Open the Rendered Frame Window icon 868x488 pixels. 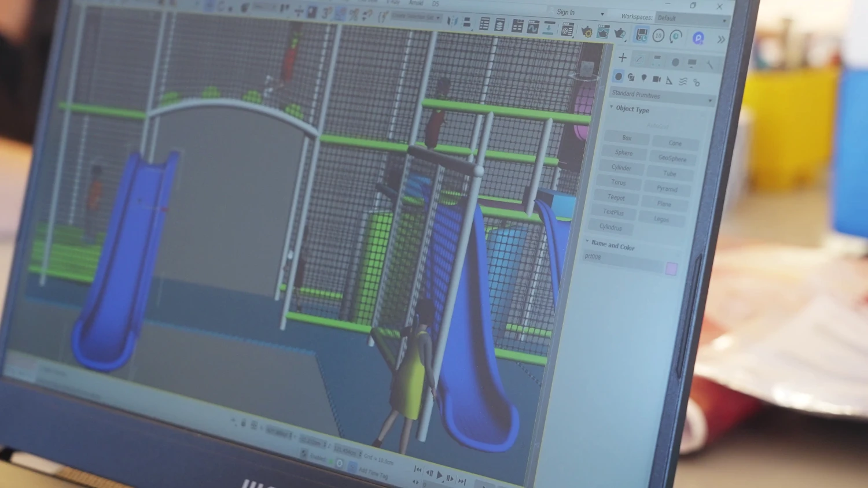pyautogui.click(x=603, y=32)
